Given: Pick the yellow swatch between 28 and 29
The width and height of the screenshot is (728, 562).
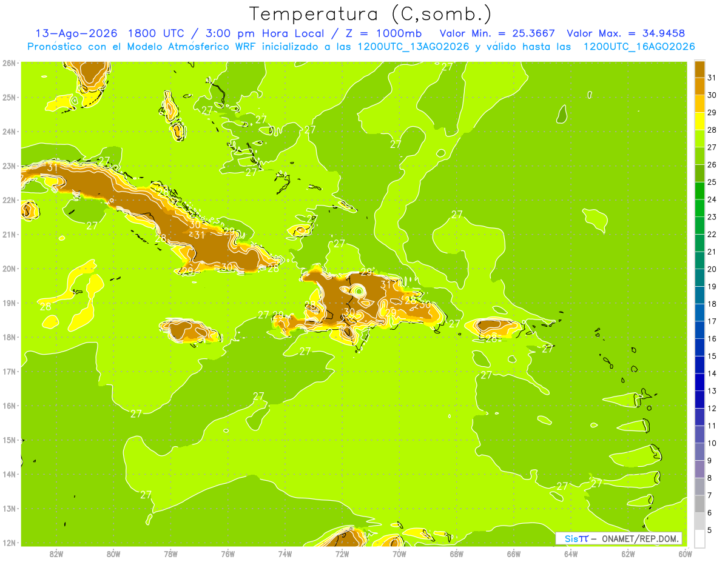Looking at the screenshot, I should point(700,121).
